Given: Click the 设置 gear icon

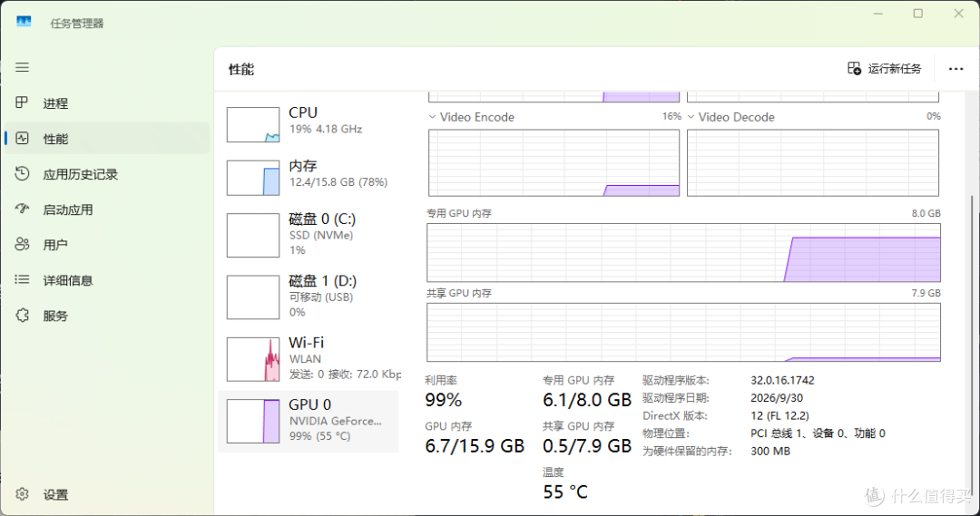Looking at the screenshot, I should pyautogui.click(x=22, y=494).
